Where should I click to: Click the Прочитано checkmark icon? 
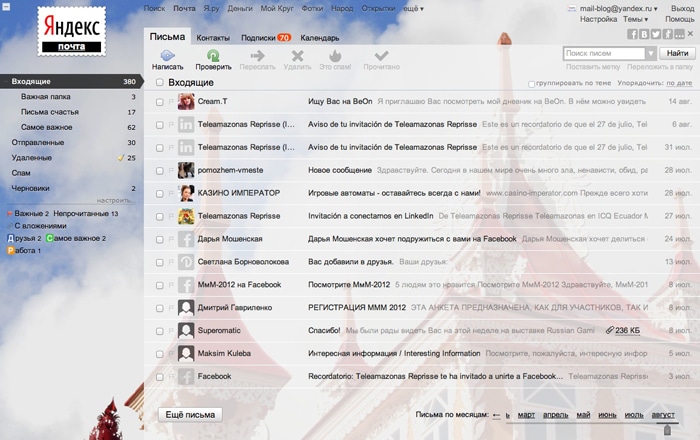point(381,56)
